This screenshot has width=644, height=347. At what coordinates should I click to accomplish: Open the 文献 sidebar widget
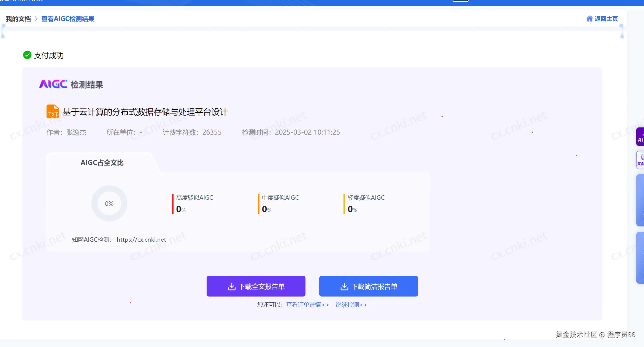point(640,160)
